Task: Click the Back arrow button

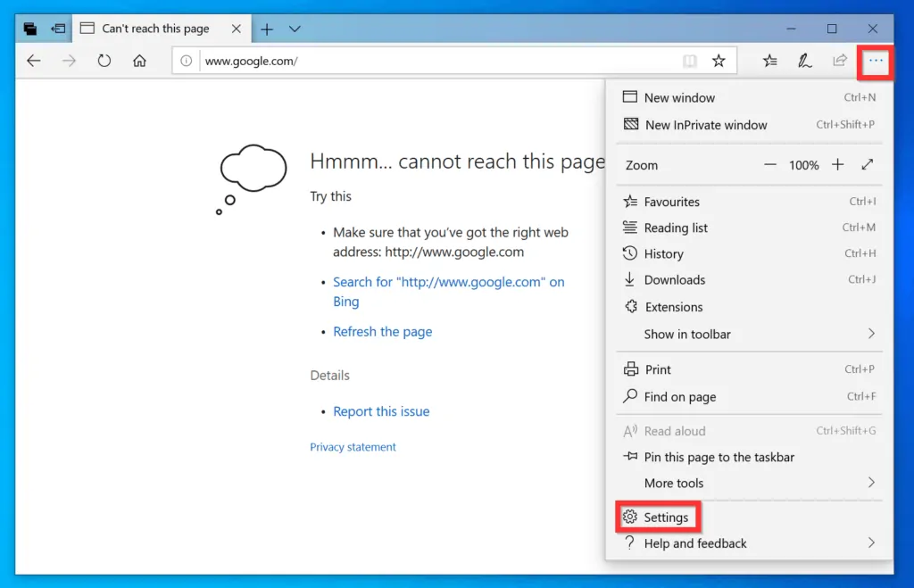Action: coord(34,61)
